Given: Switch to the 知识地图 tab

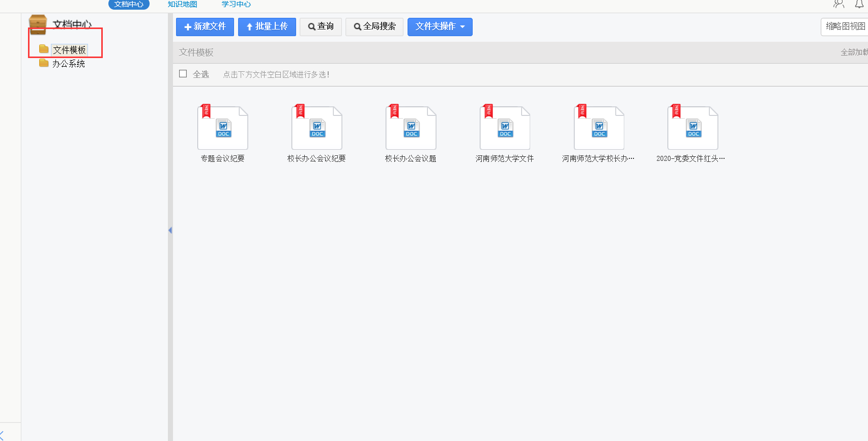Looking at the screenshot, I should click(x=183, y=4).
